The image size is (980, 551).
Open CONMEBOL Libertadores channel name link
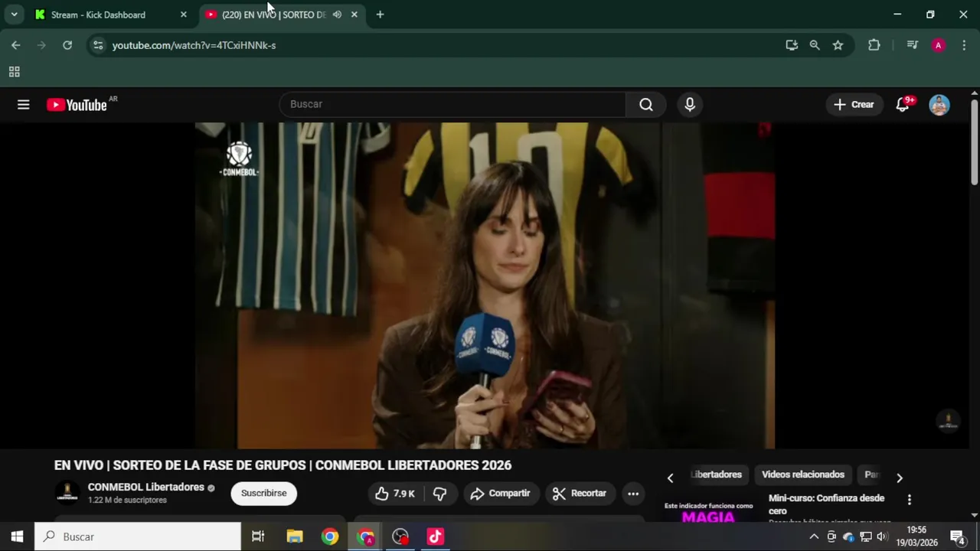point(145,487)
